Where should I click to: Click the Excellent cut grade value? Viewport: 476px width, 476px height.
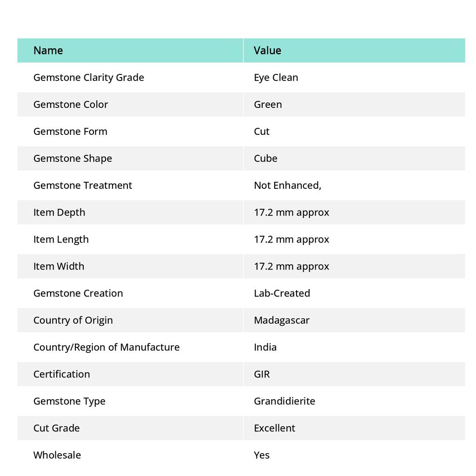pyautogui.click(x=274, y=428)
